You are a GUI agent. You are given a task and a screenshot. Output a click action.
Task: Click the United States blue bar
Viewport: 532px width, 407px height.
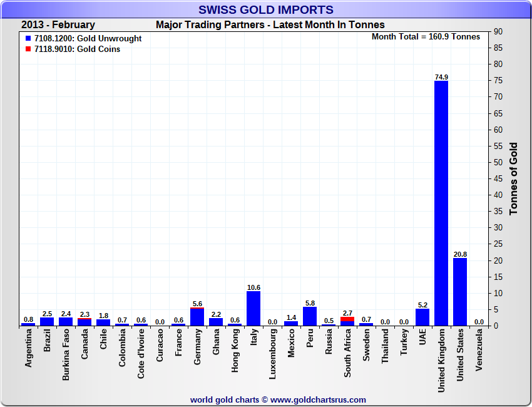tap(460, 292)
